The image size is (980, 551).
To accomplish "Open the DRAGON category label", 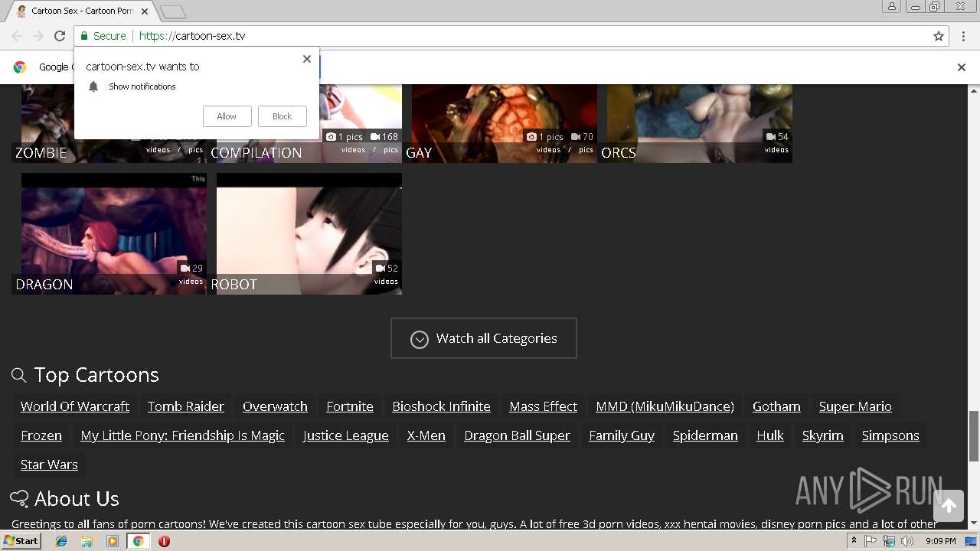I will click(x=44, y=284).
